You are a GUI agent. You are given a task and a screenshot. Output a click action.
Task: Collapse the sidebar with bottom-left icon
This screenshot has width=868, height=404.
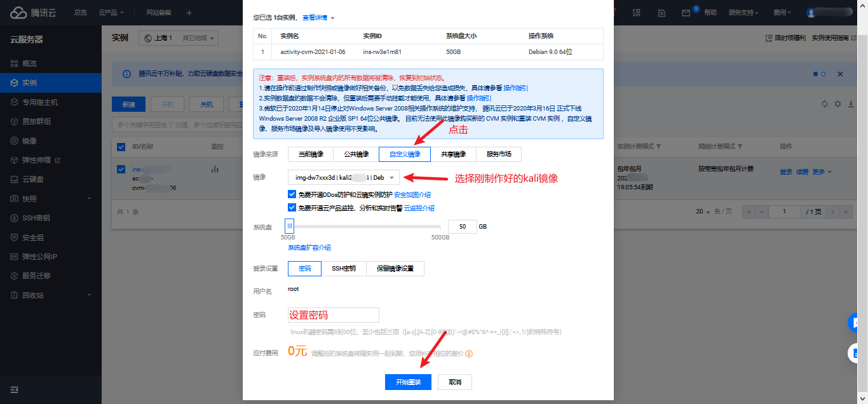15,389
